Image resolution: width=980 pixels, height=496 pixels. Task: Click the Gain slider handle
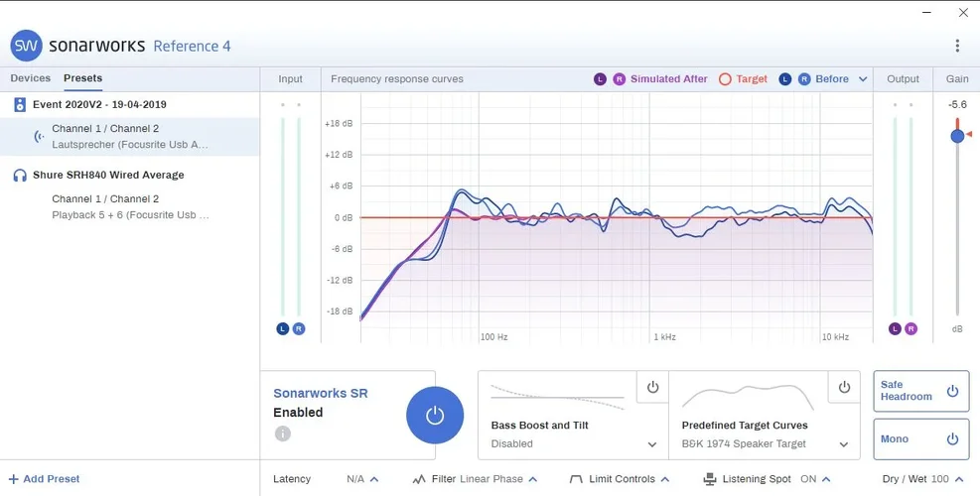957,135
